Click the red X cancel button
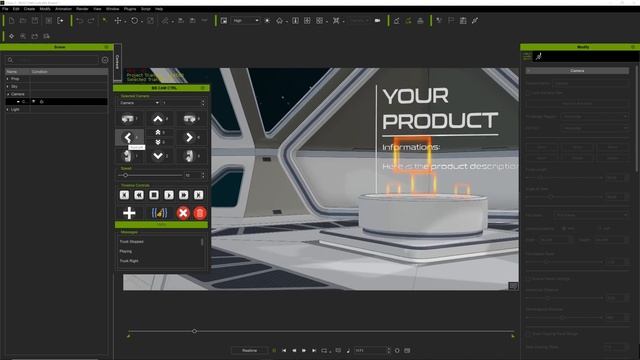 183,213
